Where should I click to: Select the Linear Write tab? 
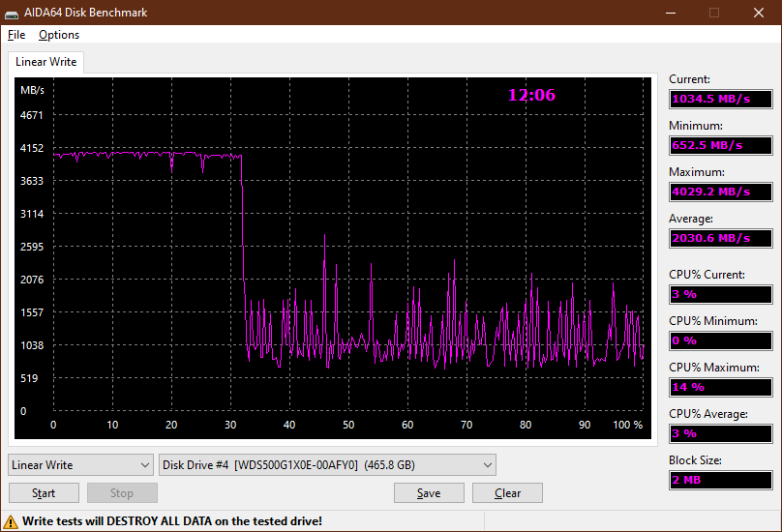point(45,62)
